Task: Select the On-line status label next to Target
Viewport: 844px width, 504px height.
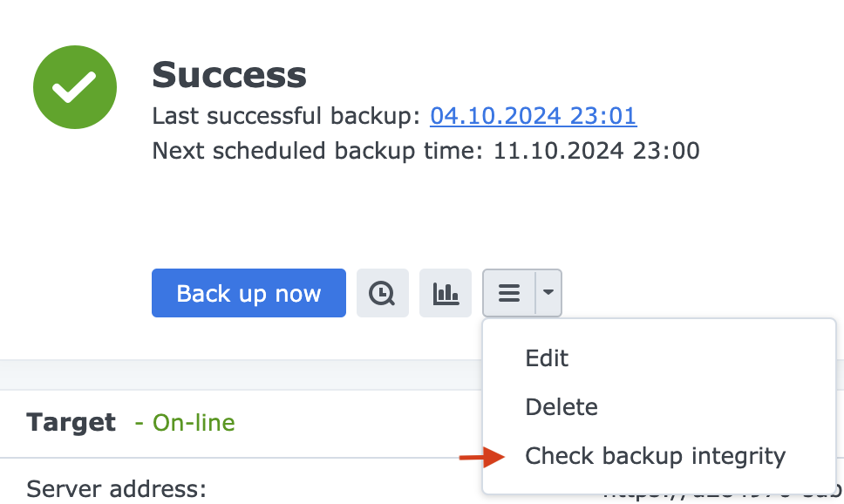Action: [186, 422]
